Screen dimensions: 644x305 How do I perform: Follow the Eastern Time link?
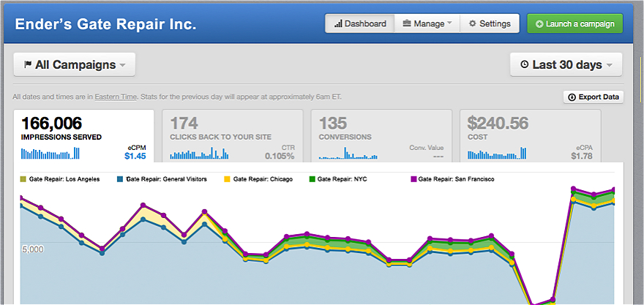[x=115, y=98]
